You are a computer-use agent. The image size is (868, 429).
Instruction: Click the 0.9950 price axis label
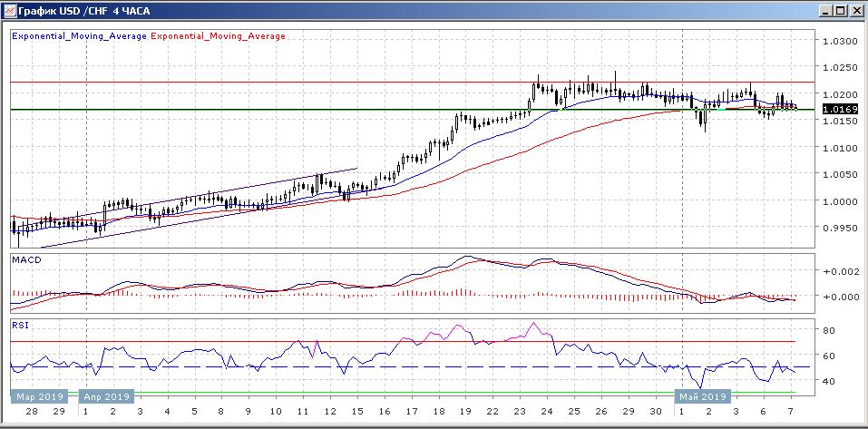coord(839,228)
